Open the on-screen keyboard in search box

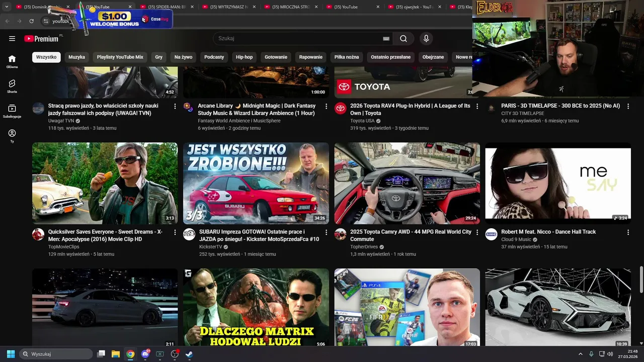[x=386, y=39]
